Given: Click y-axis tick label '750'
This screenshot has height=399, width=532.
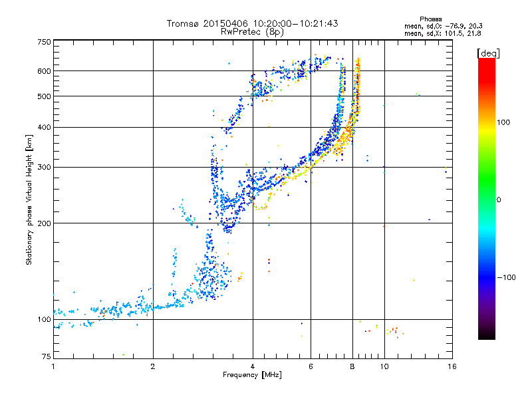Looking at the screenshot, I should click(x=44, y=42).
